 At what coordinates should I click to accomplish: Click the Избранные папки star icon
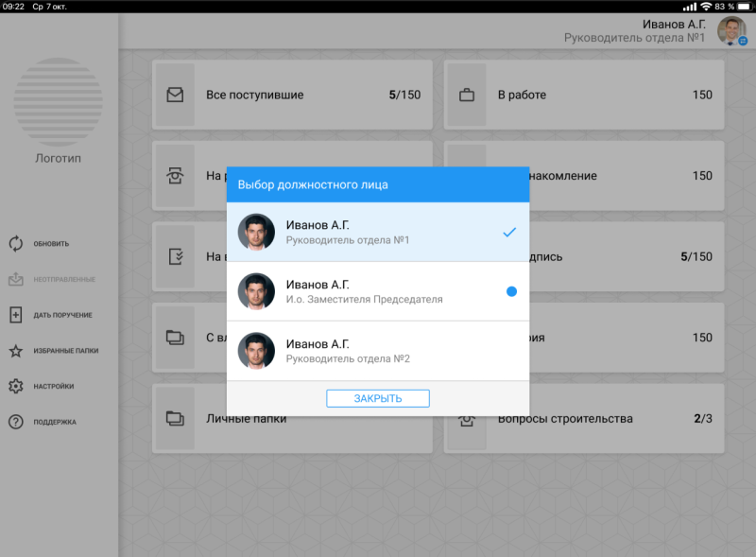(x=16, y=351)
